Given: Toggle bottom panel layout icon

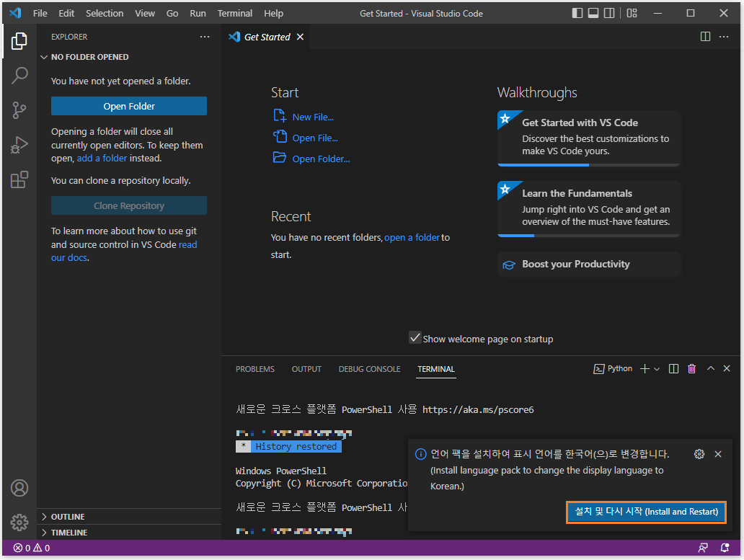Looking at the screenshot, I should [593, 13].
